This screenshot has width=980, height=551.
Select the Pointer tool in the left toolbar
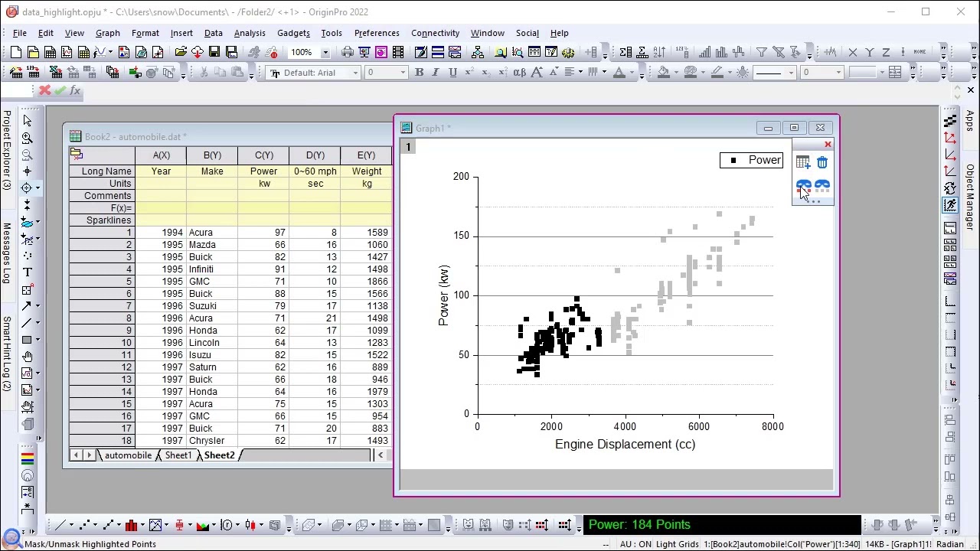pyautogui.click(x=28, y=121)
